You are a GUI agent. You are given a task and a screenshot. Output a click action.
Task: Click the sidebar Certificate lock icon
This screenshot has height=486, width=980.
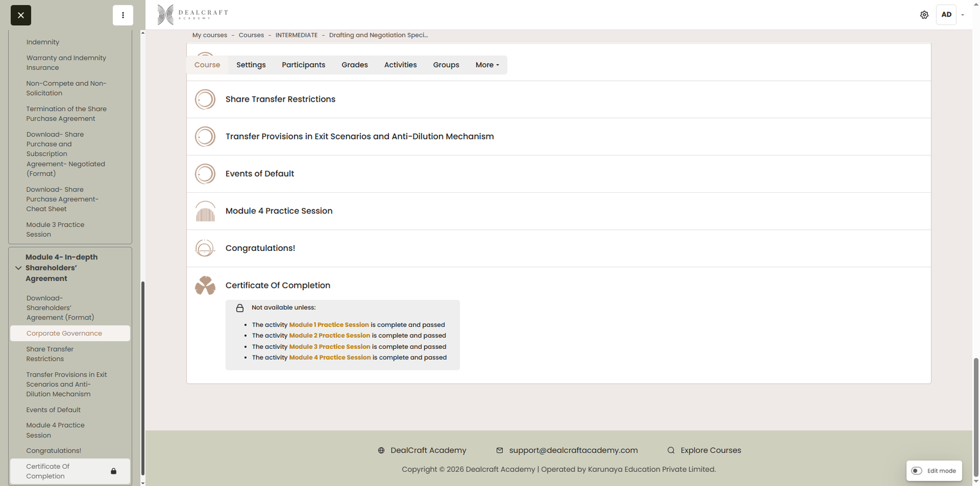pyautogui.click(x=113, y=471)
